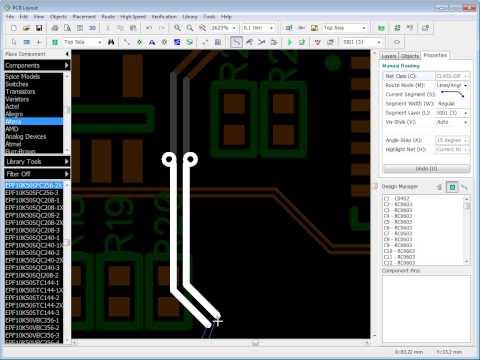Redo the previous action
Image resolution: width=480 pixels, height=360 pixels.
click(162, 28)
